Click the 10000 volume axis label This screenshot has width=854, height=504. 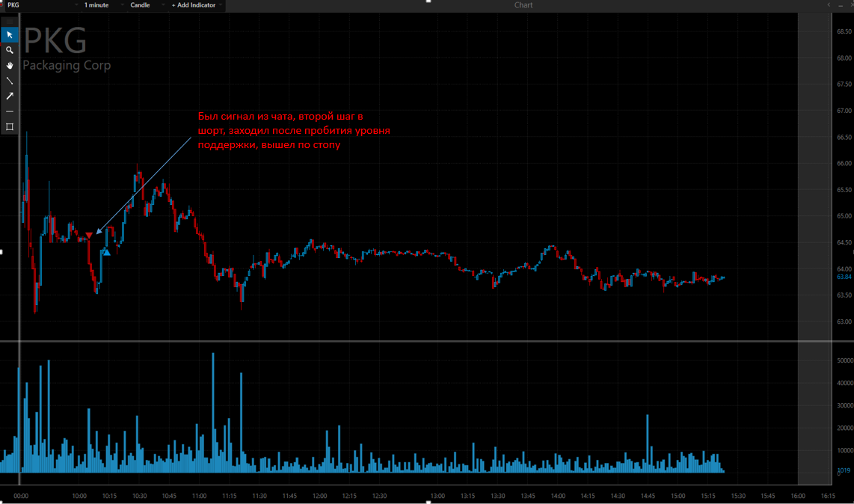pos(845,450)
